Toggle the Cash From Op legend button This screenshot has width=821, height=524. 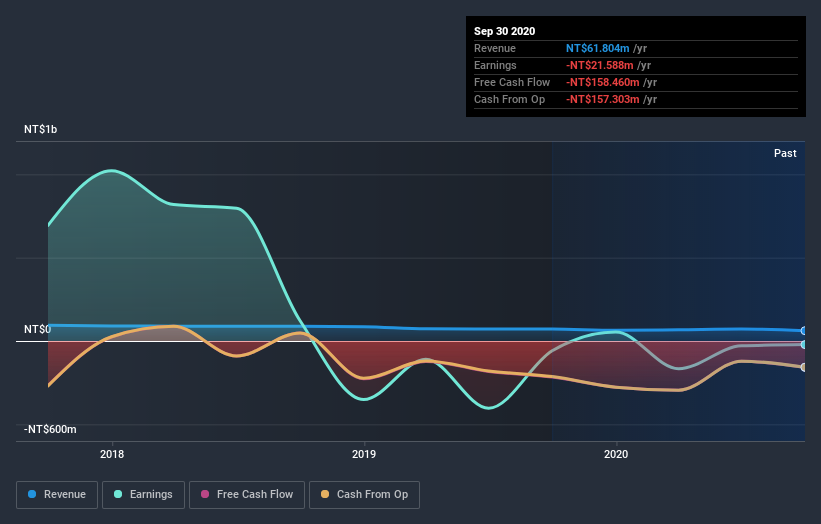click(364, 495)
